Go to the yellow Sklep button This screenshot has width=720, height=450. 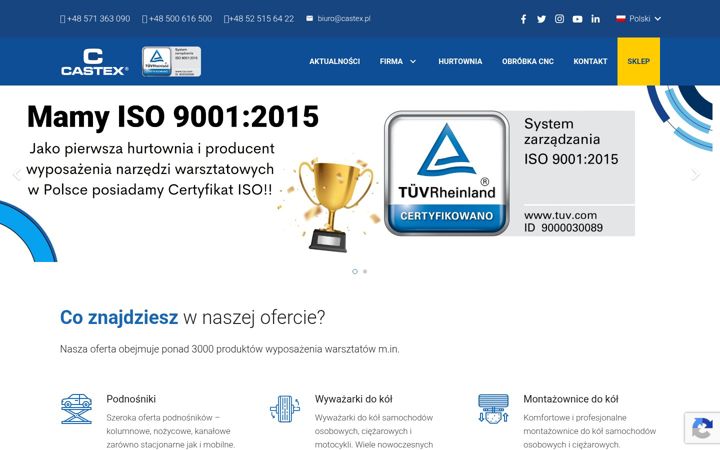[638, 62]
